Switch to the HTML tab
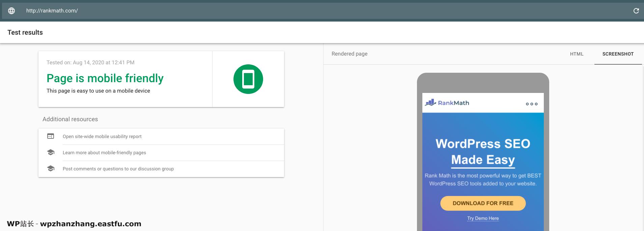This screenshot has width=644, height=231. coord(577,54)
